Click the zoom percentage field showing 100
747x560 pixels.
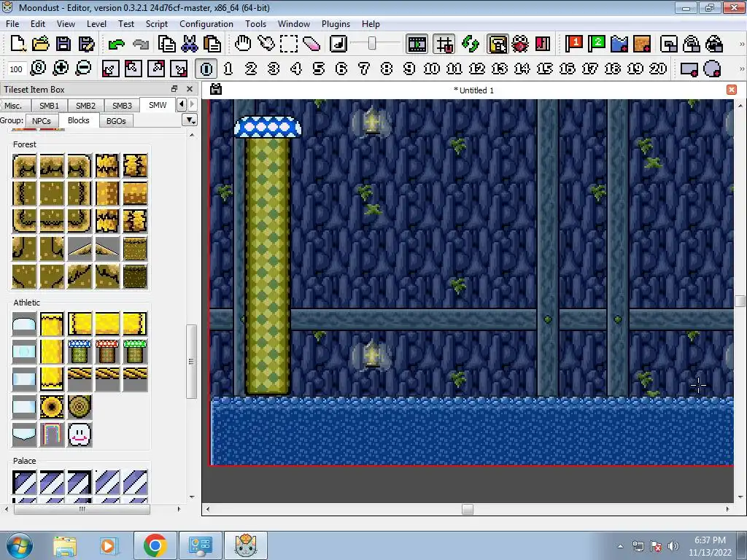pyautogui.click(x=16, y=69)
